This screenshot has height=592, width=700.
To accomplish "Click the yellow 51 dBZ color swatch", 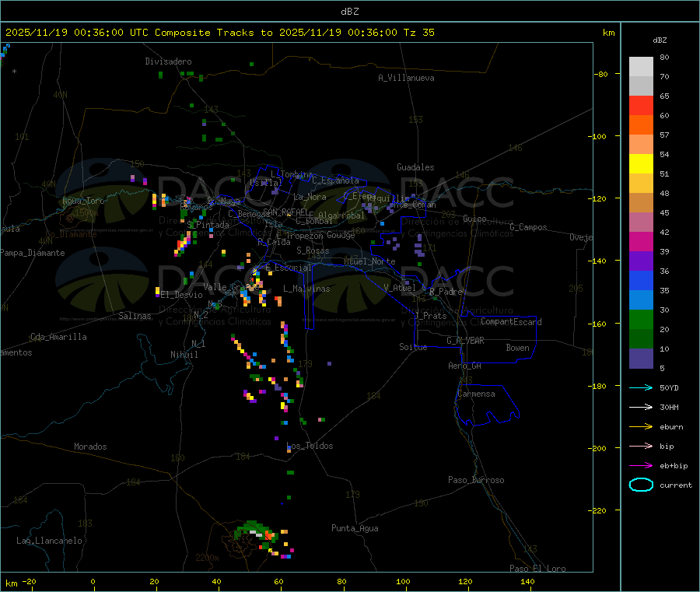I will point(641,164).
